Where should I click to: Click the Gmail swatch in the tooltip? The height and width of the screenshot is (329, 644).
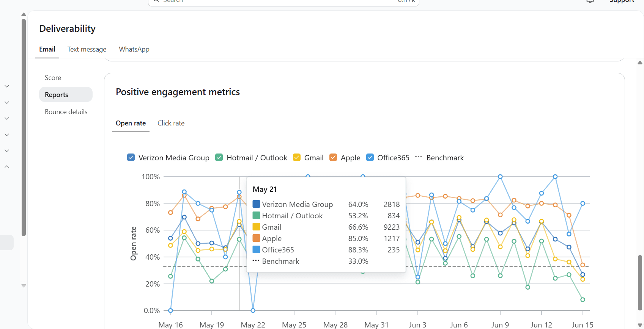[256, 227]
